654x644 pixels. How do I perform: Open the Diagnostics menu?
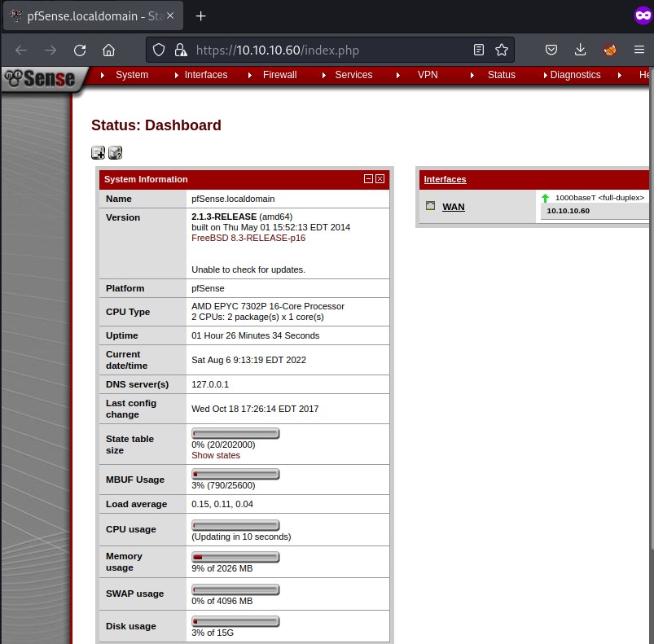pos(575,75)
